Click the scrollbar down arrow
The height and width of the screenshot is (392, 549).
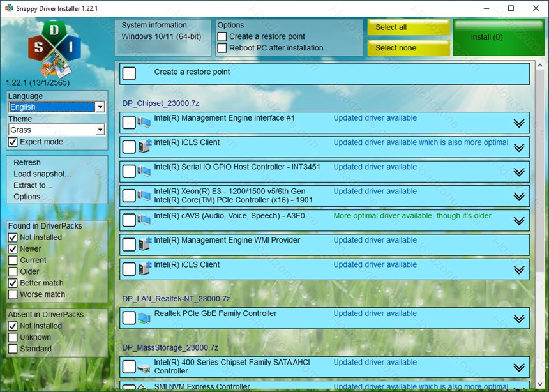coord(539,384)
